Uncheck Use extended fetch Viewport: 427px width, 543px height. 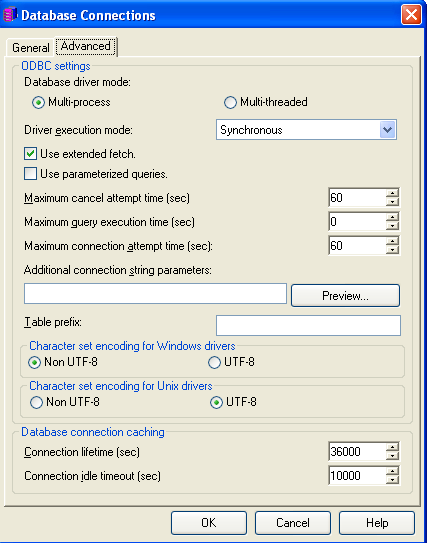[30, 153]
